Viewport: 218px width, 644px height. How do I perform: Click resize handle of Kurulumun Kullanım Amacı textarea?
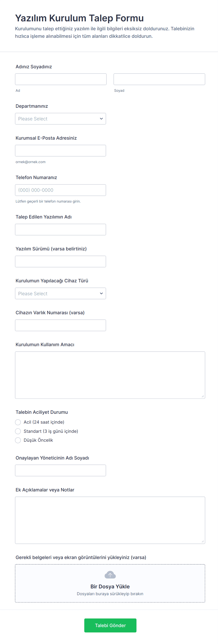[x=203, y=396]
